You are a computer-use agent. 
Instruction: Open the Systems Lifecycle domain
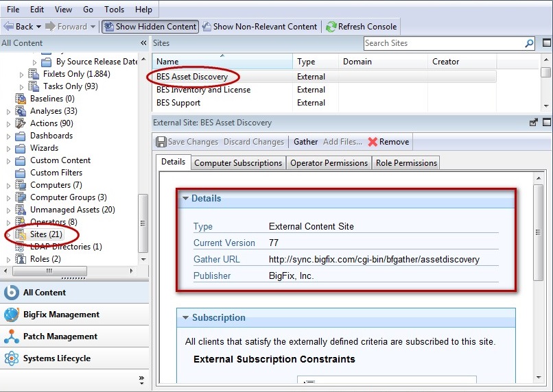click(x=74, y=358)
